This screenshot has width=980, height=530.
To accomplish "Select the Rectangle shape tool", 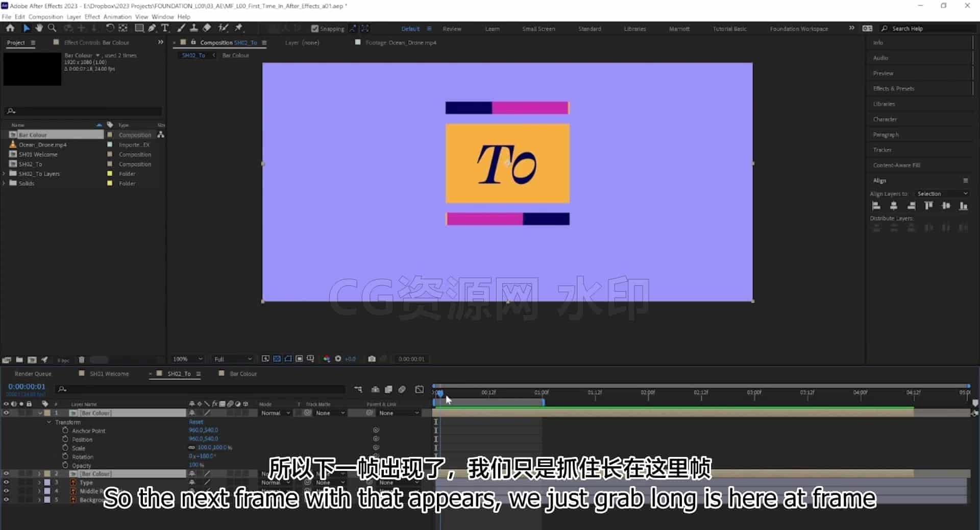I will (x=139, y=28).
